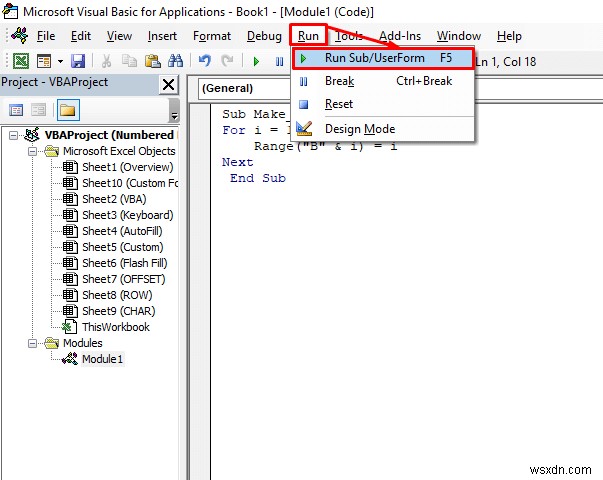
Task: Click the VBA icon left of File
Action: point(19,35)
